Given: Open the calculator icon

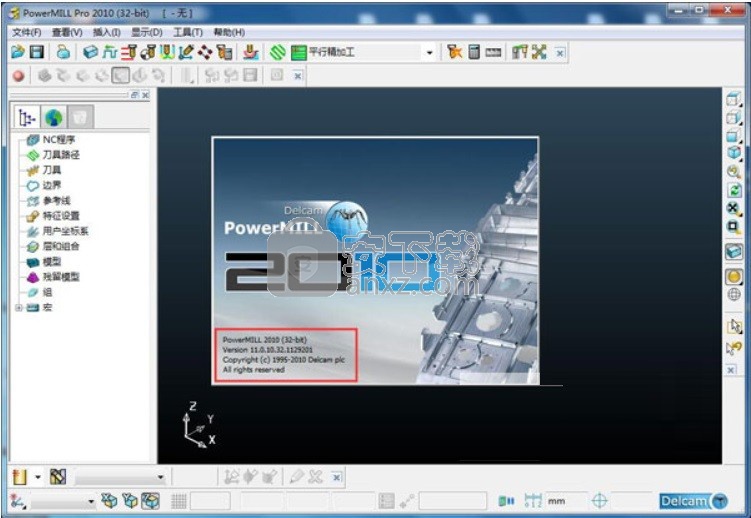Looking at the screenshot, I should (474, 52).
